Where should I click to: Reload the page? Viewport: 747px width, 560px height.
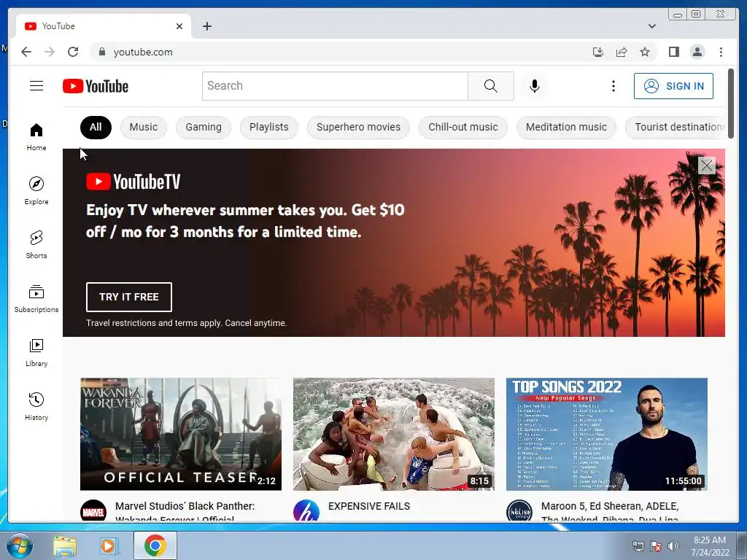point(73,52)
